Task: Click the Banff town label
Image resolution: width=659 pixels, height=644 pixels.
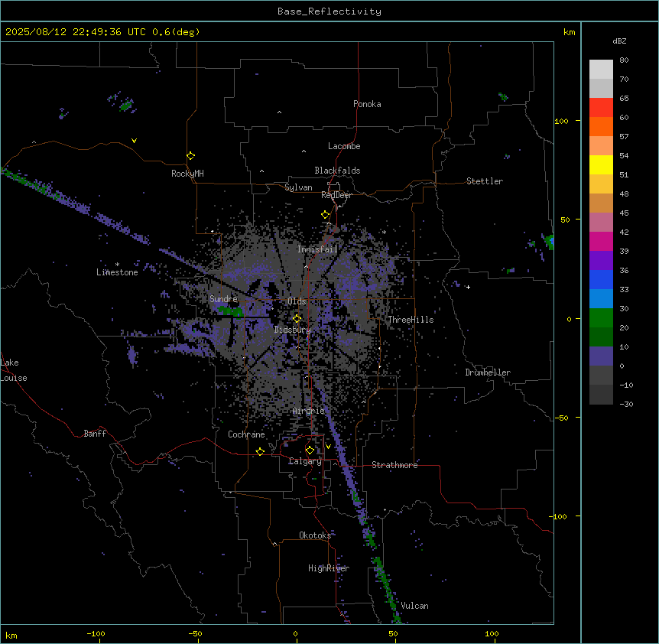Action: pyautogui.click(x=95, y=434)
